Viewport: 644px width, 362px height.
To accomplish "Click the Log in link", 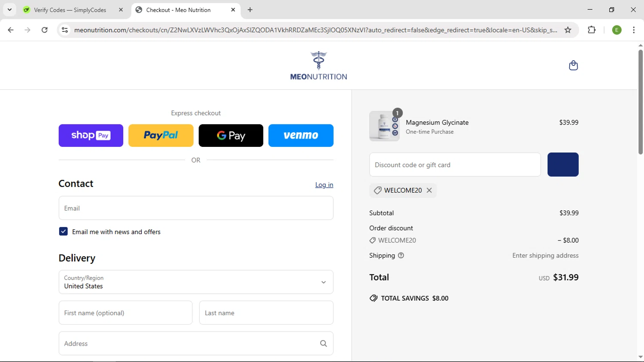I will 324,185.
